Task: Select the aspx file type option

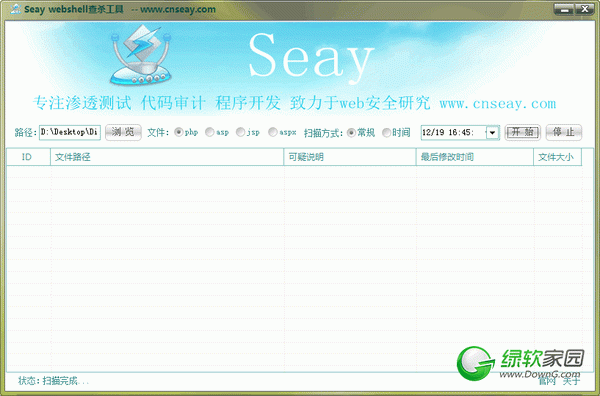Action: point(272,132)
